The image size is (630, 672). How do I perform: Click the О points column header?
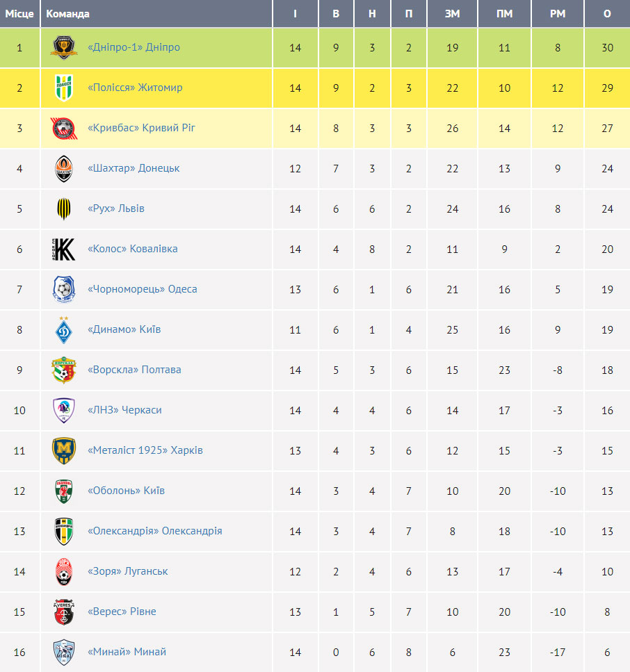point(607,14)
